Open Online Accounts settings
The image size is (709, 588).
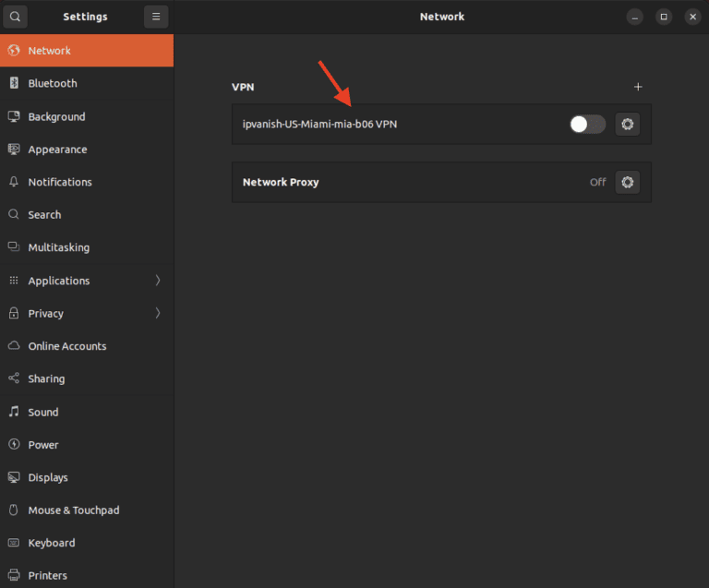[x=66, y=346]
